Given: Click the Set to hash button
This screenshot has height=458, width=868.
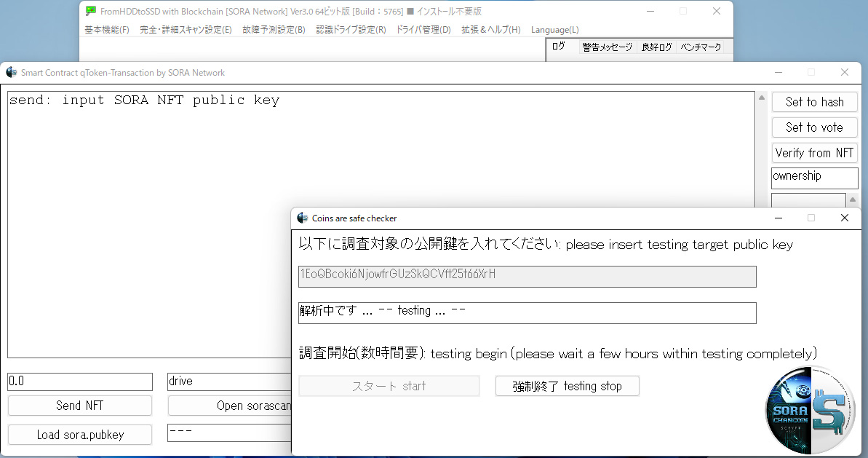Looking at the screenshot, I should (814, 102).
